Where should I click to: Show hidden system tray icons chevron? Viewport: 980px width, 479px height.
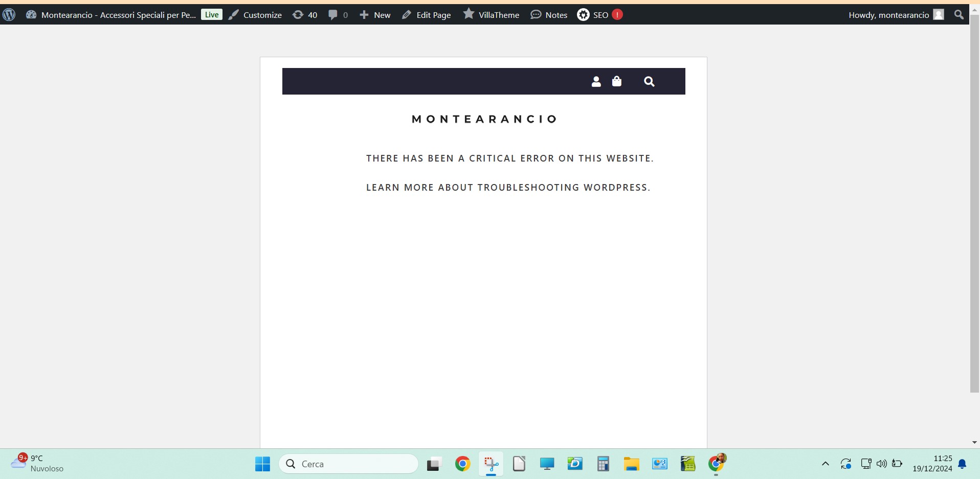pyautogui.click(x=825, y=464)
